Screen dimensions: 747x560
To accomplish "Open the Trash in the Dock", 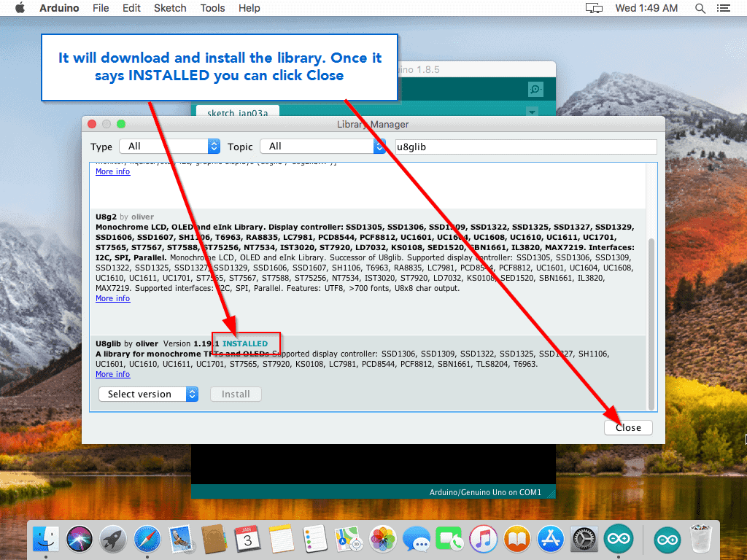I will point(701,539).
